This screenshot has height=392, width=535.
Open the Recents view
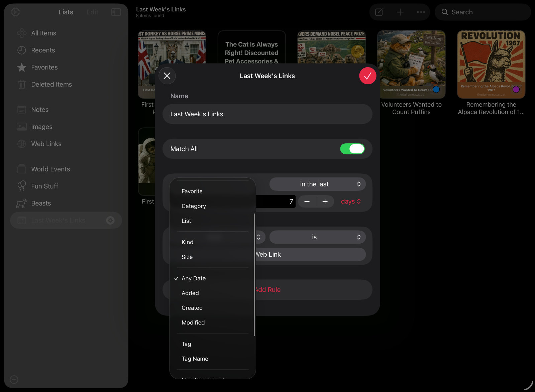(43, 50)
